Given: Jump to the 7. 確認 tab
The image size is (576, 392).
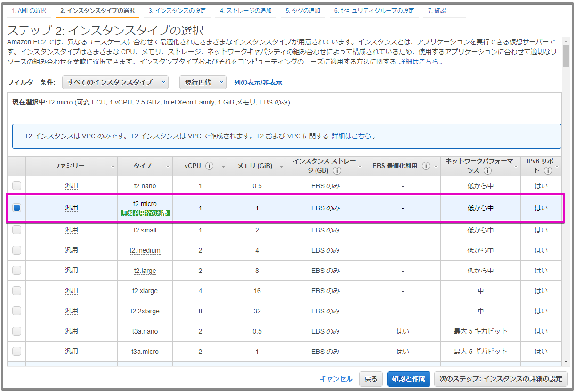Looking at the screenshot, I should point(437,11).
